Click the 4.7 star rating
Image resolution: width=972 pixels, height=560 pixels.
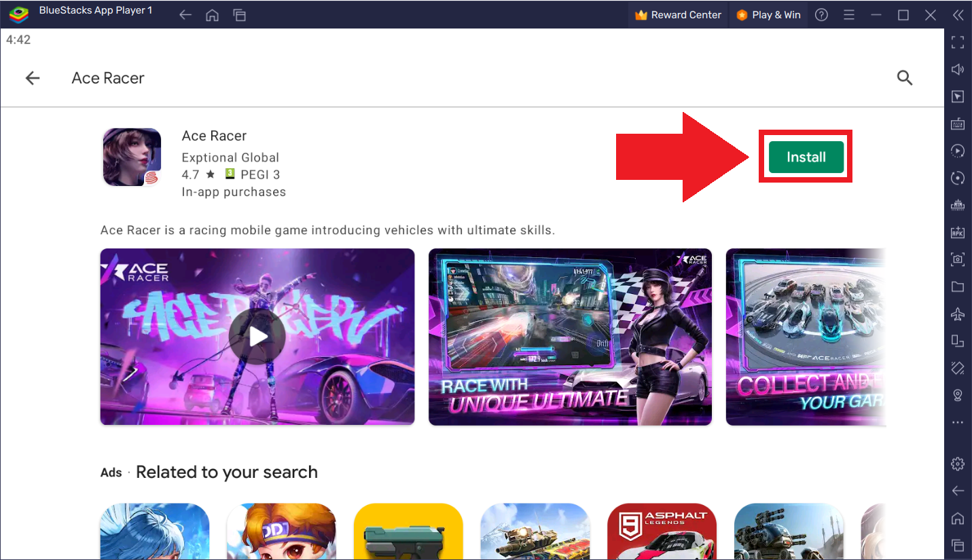198,174
